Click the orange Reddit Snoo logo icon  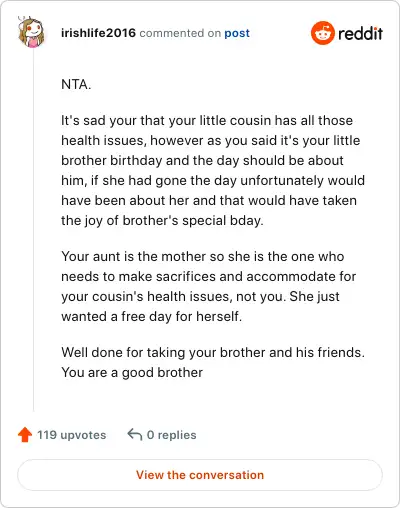coord(322,33)
